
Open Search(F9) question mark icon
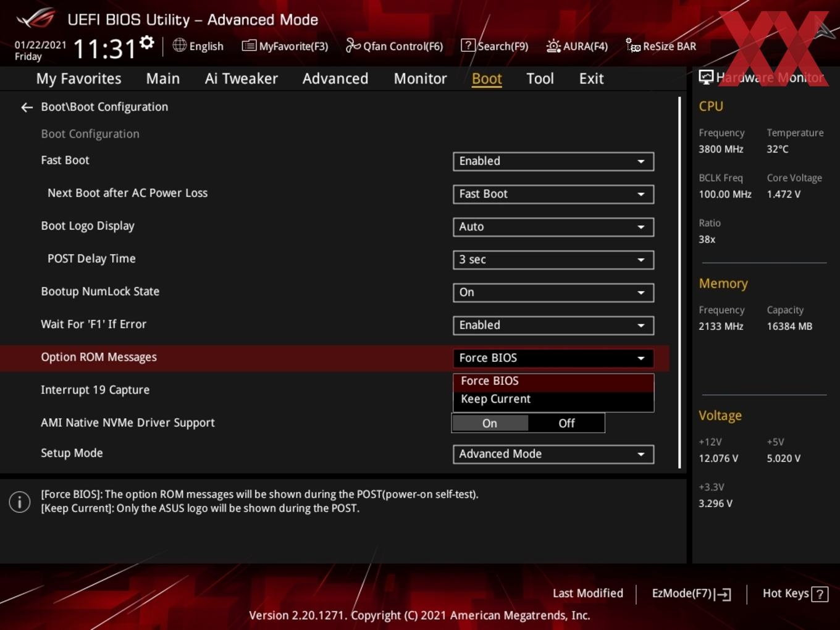coord(468,46)
